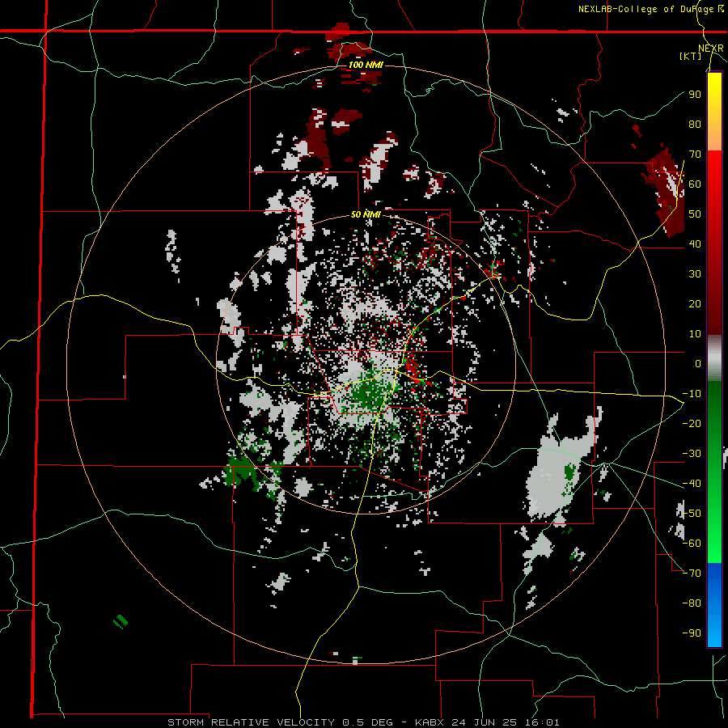
Task: Click the 70 knot label on scale
Action: pyautogui.click(x=695, y=154)
